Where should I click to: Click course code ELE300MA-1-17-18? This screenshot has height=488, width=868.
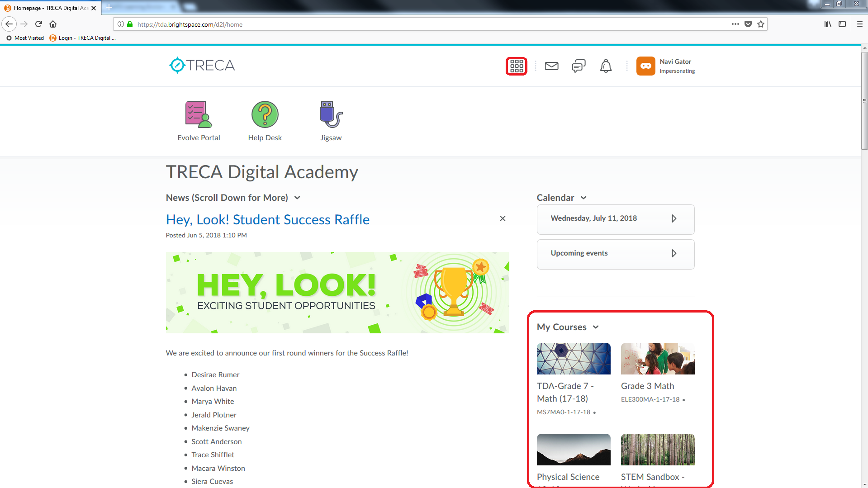click(x=650, y=399)
